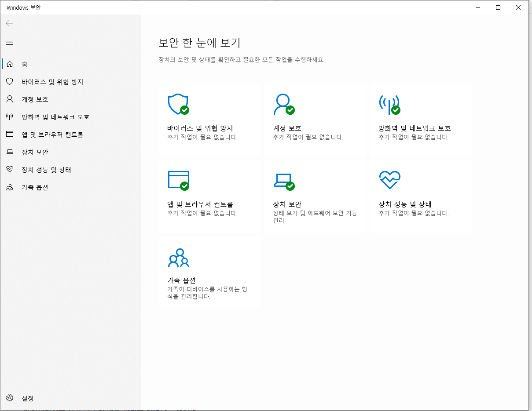
Task: Click the 앱 및 브라우저 컨트롤 tile title
Action: (x=200, y=204)
